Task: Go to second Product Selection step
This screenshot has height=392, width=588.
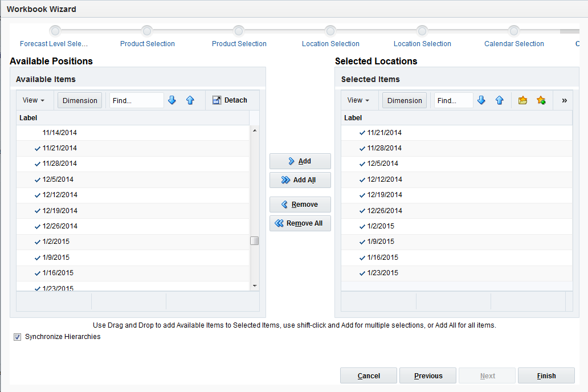Action: (239, 44)
